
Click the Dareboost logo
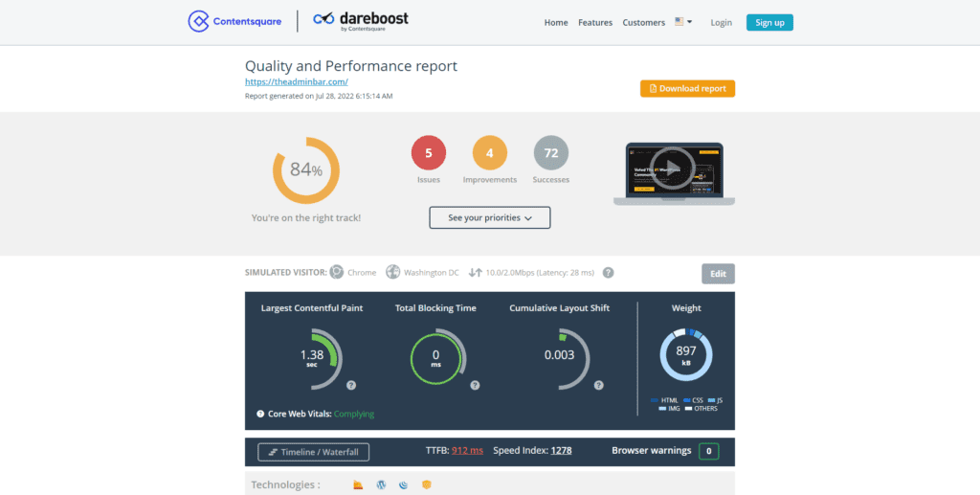click(x=361, y=21)
